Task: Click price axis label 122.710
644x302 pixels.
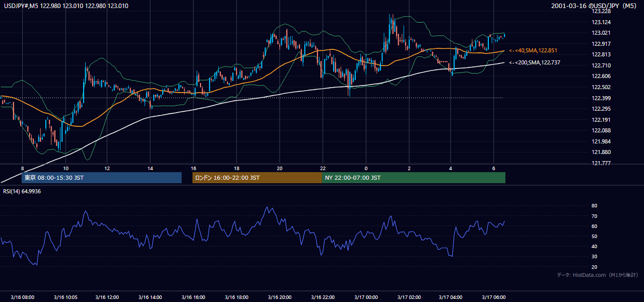Action: (x=602, y=65)
